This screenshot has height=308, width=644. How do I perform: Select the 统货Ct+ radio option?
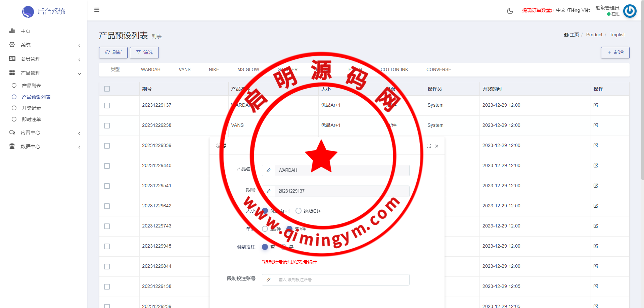tap(298, 211)
